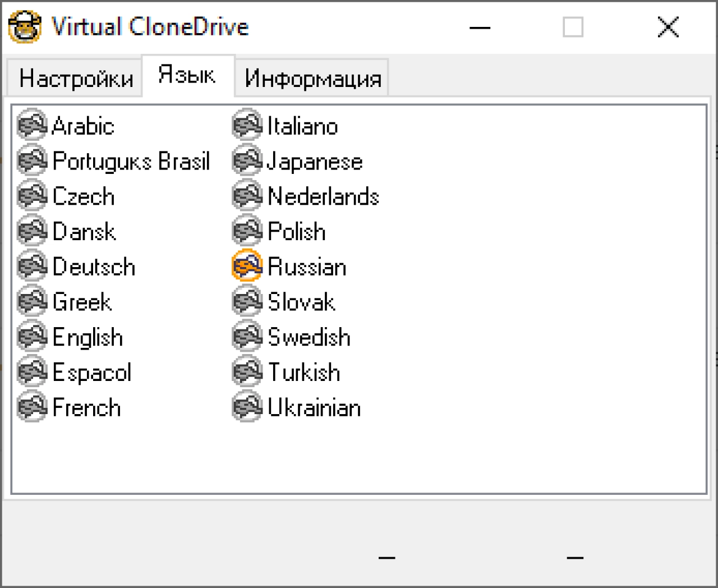The height and width of the screenshot is (588, 718).
Task: Select the Japanese language label
Action: (315, 163)
